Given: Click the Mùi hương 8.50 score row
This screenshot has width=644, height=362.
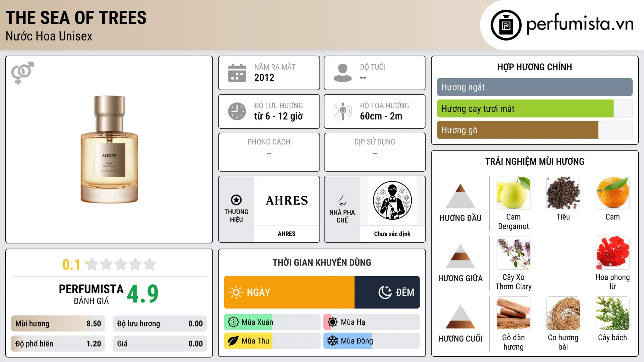Looking at the screenshot, I should 58,324.
